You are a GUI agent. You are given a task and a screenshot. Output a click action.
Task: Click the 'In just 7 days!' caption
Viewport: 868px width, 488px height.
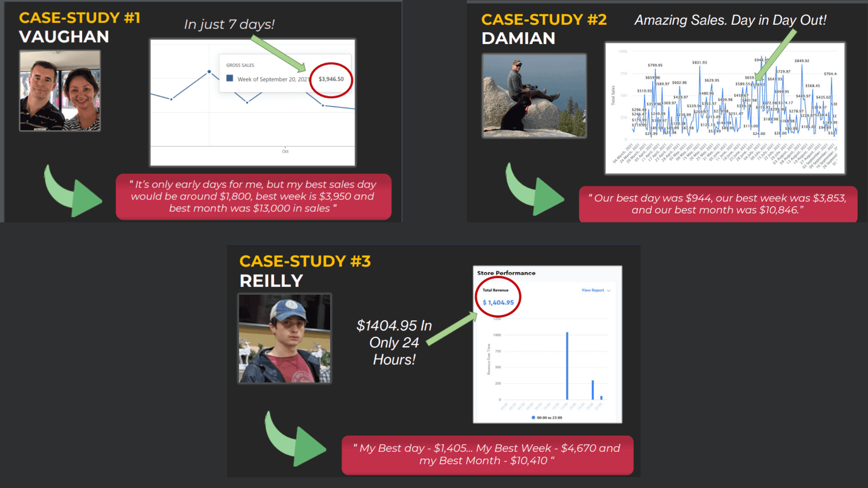pyautogui.click(x=229, y=24)
